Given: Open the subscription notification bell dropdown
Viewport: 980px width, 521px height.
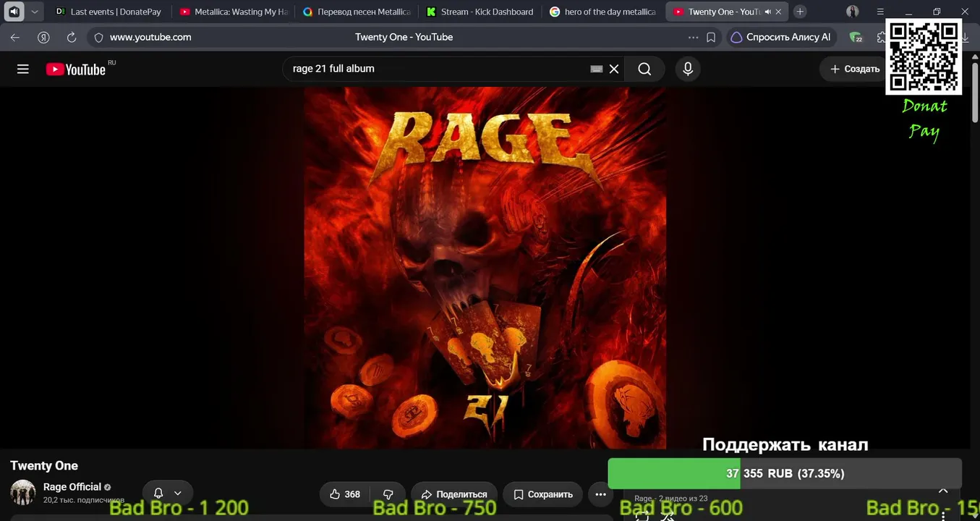Looking at the screenshot, I should (x=168, y=494).
